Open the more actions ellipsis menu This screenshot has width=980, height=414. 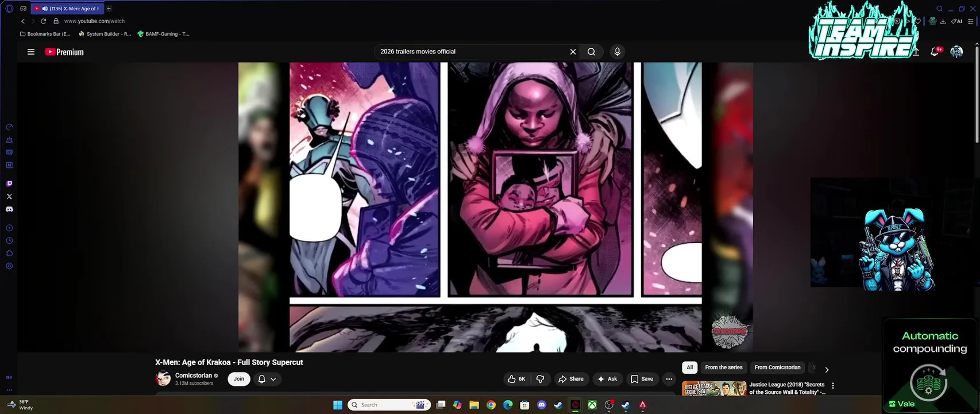point(669,379)
